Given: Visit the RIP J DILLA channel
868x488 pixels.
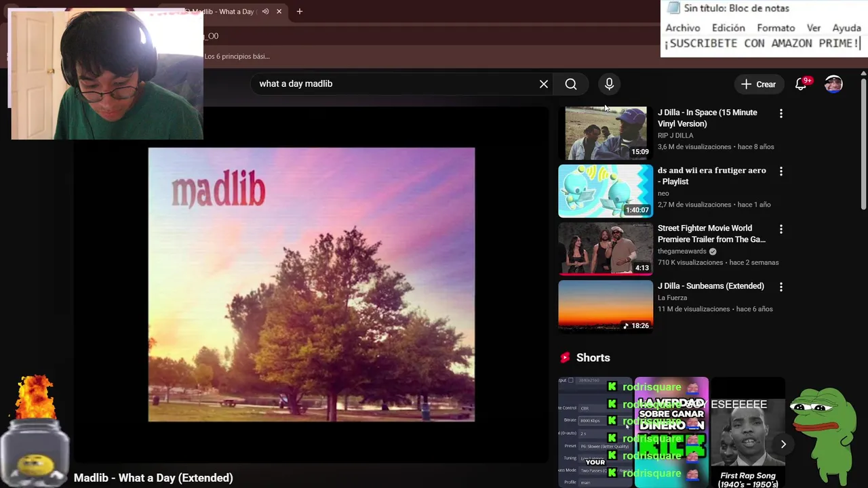Looking at the screenshot, I should (x=675, y=136).
